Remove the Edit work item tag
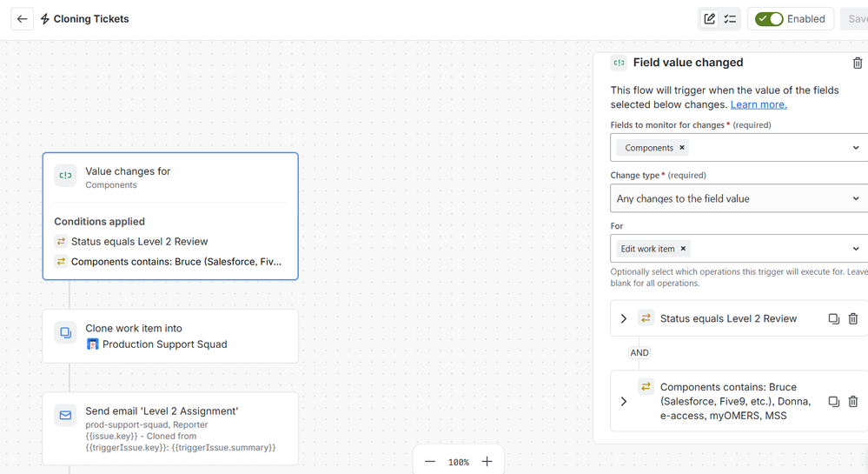Screen dimensions: 868x474 683,249
